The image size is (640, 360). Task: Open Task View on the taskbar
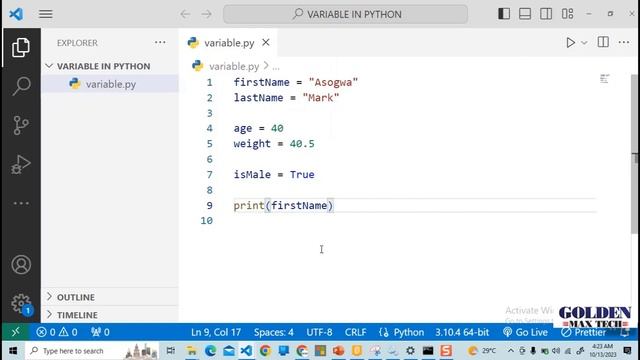171,351
